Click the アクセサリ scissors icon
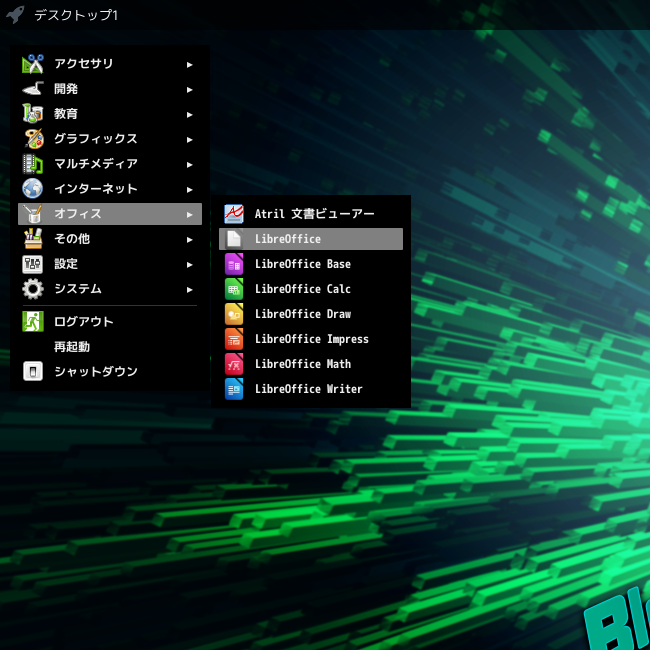This screenshot has width=650, height=650. click(33, 64)
